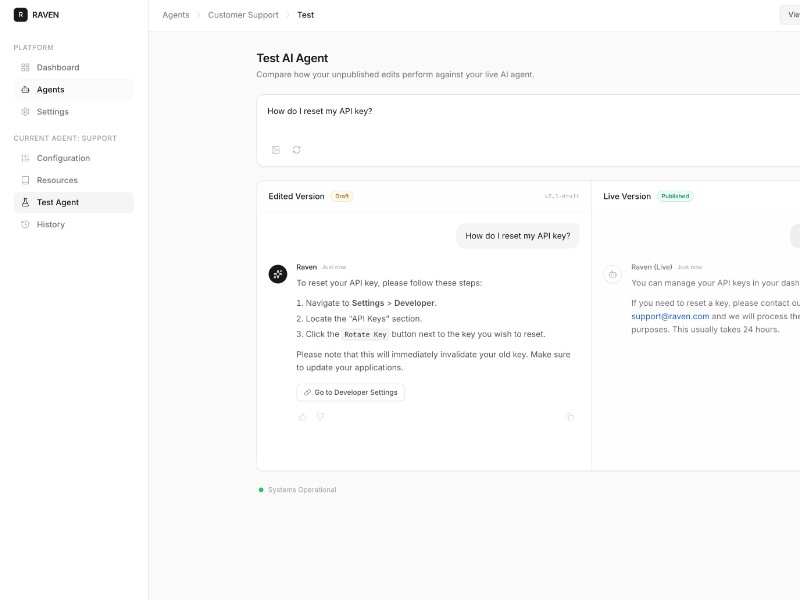Give a thumbs down on the edited response
Image resolution: width=800 pixels, height=600 pixels.
point(319,417)
